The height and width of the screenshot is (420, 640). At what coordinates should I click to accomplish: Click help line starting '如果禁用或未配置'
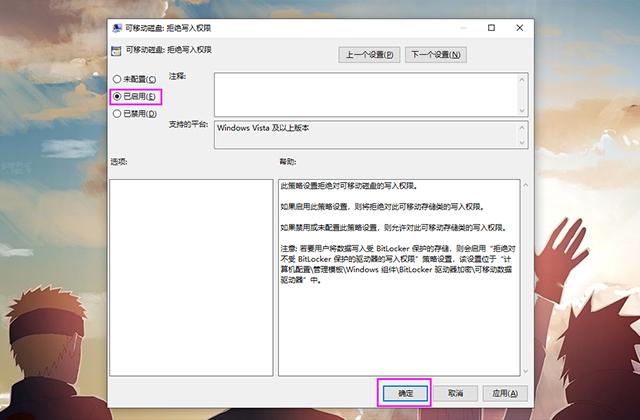[394, 227]
